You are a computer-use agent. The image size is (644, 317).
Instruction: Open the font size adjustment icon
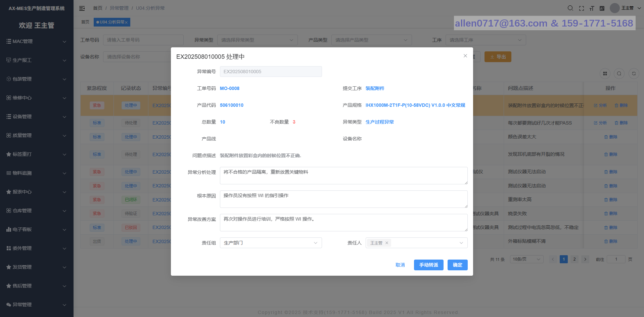(x=592, y=8)
